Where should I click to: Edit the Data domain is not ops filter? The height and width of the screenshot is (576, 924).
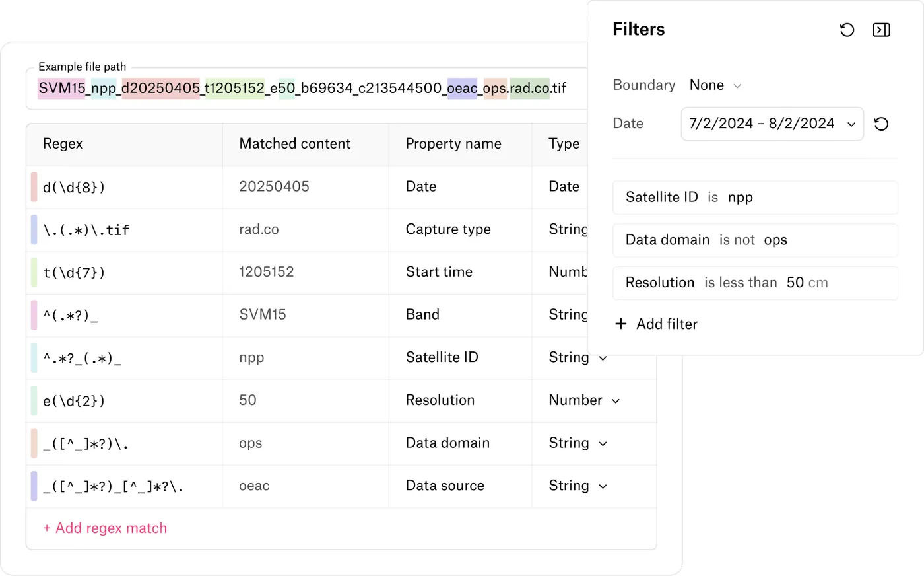click(x=755, y=240)
